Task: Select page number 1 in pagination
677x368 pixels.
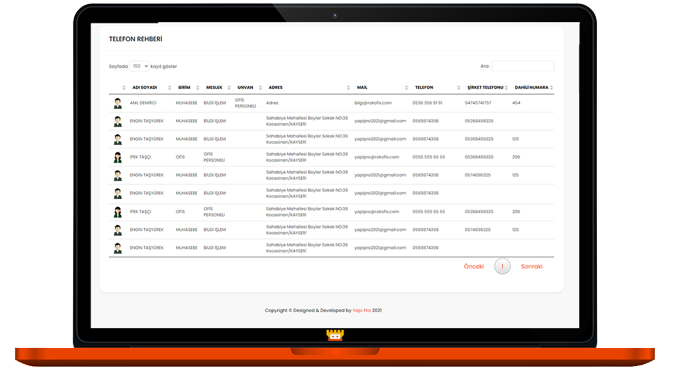Action: tap(502, 266)
